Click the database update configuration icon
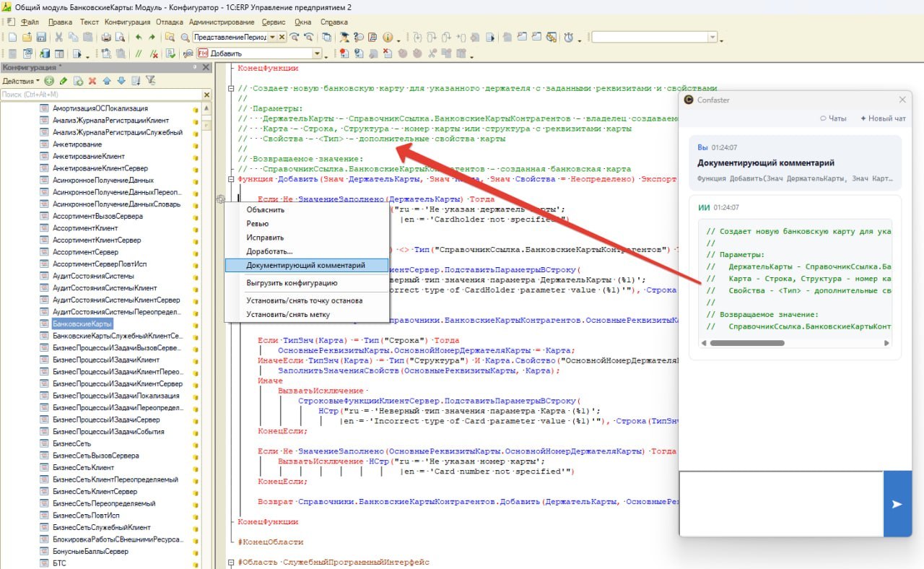Image resolution: width=924 pixels, height=569 pixels. pyautogui.click(x=45, y=53)
